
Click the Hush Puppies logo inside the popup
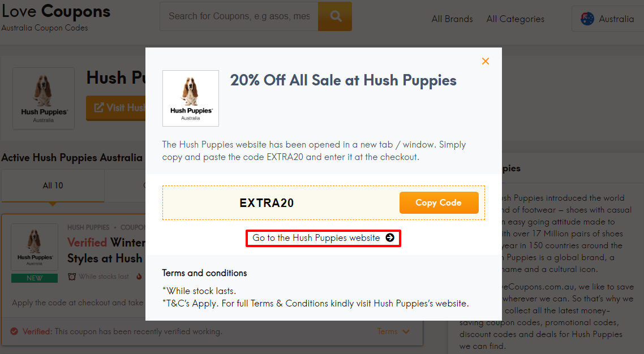tap(191, 98)
